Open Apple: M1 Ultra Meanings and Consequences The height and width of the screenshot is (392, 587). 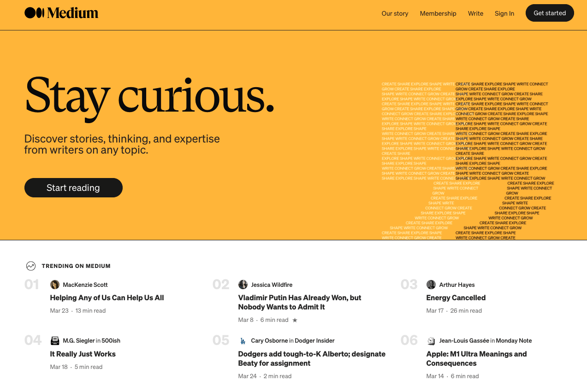coord(476,359)
